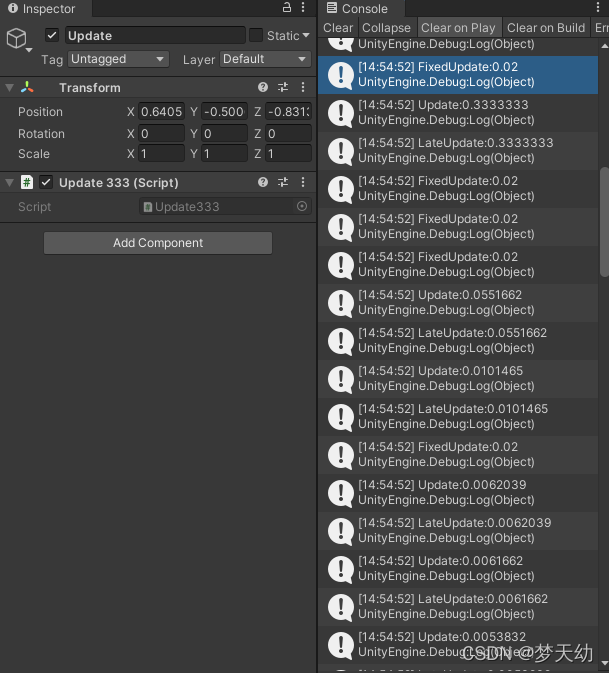Click the Position Z field
Screen dimensions: 609x673
(288, 112)
